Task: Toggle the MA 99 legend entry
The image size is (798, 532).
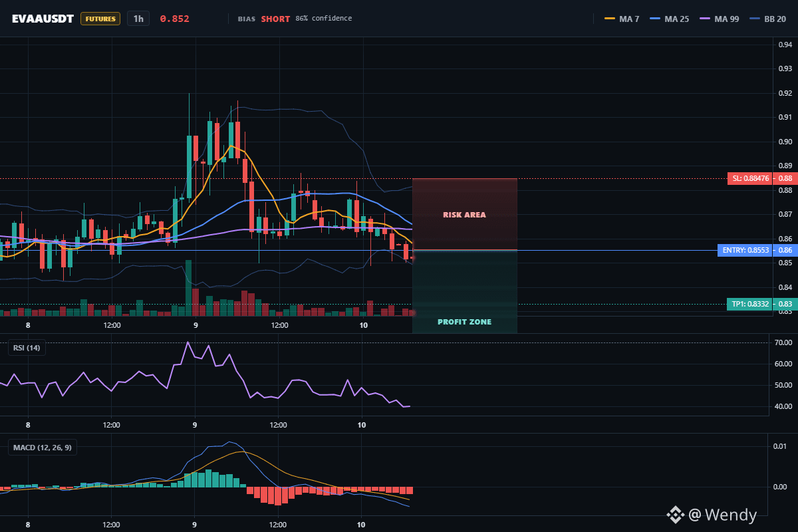Action: pos(720,19)
